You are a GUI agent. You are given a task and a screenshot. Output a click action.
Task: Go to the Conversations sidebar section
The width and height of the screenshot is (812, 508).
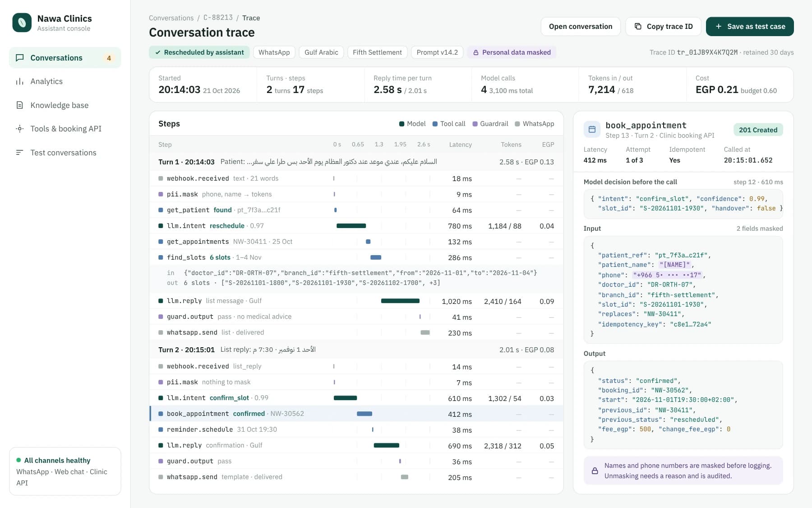tap(65, 58)
